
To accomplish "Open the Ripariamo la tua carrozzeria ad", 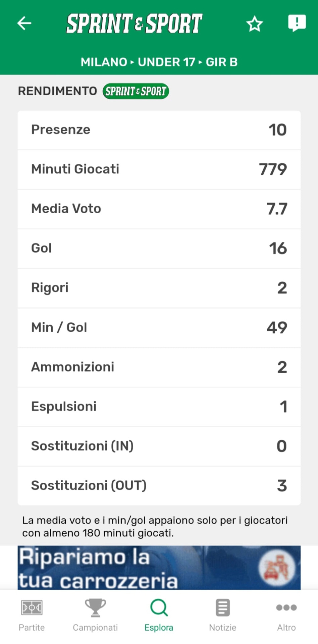I will tap(159, 568).
